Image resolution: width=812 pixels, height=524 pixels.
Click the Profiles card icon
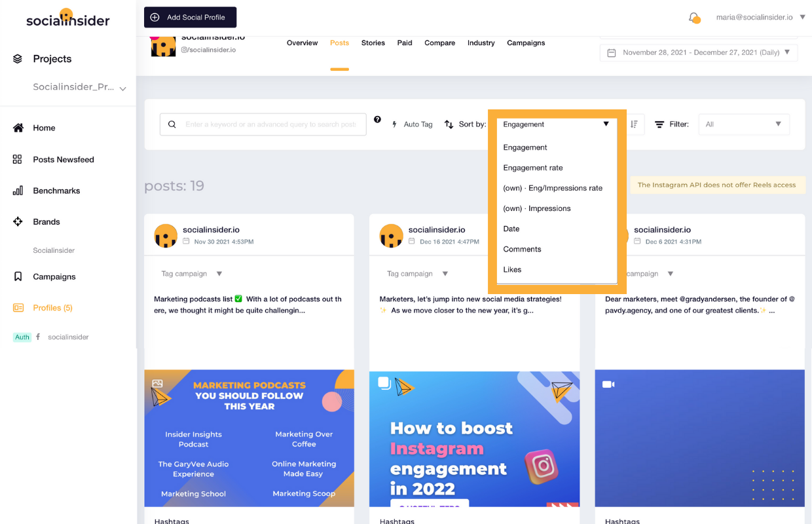(18, 308)
